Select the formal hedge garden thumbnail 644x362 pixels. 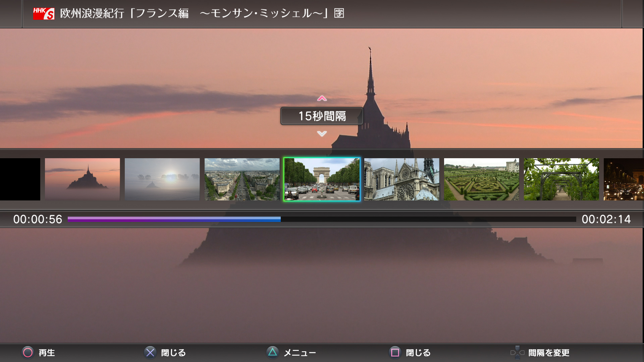pyautogui.click(x=481, y=179)
